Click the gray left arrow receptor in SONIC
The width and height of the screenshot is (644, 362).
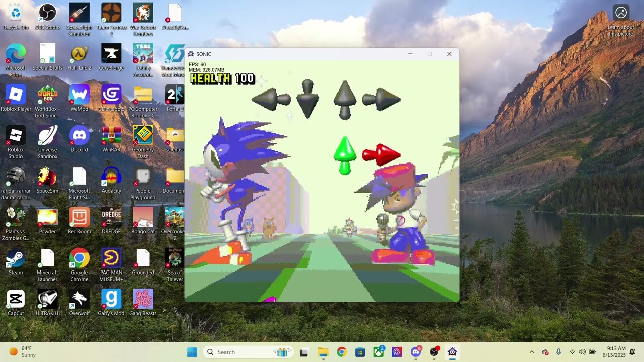[x=271, y=99]
